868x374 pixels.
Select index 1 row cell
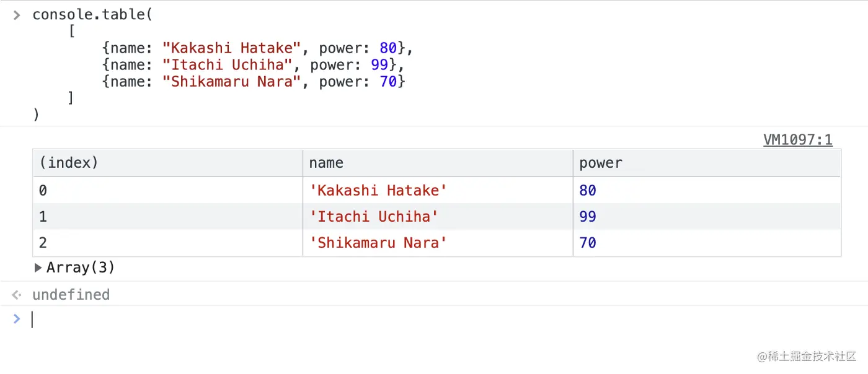pos(43,217)
